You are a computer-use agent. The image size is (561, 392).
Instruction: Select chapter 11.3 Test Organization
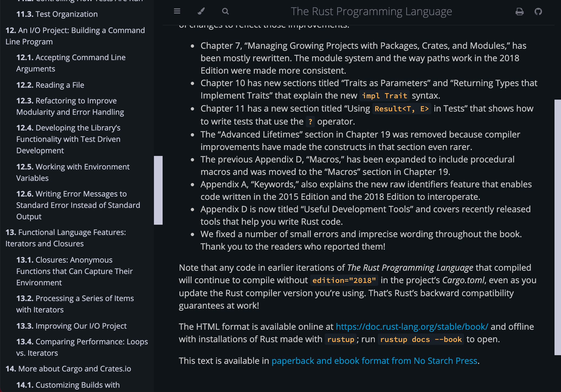pyautogui.click(x=57, y=14)
